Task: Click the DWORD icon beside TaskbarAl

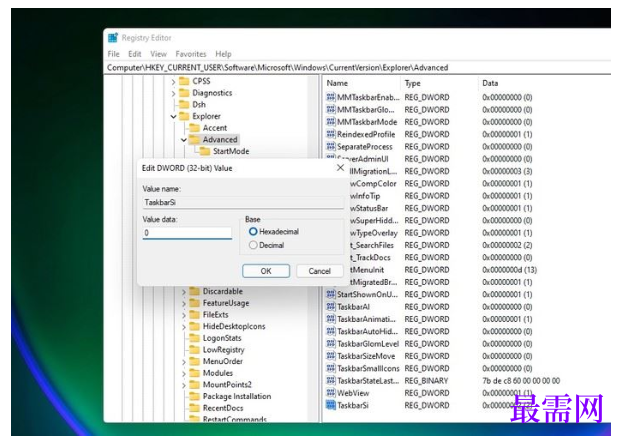Action: (330, 306)
